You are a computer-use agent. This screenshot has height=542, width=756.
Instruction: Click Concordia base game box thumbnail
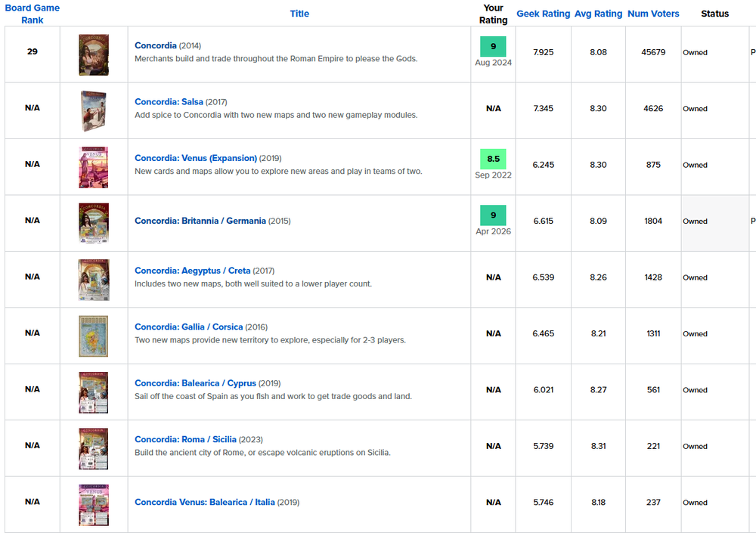coord(94,54)
